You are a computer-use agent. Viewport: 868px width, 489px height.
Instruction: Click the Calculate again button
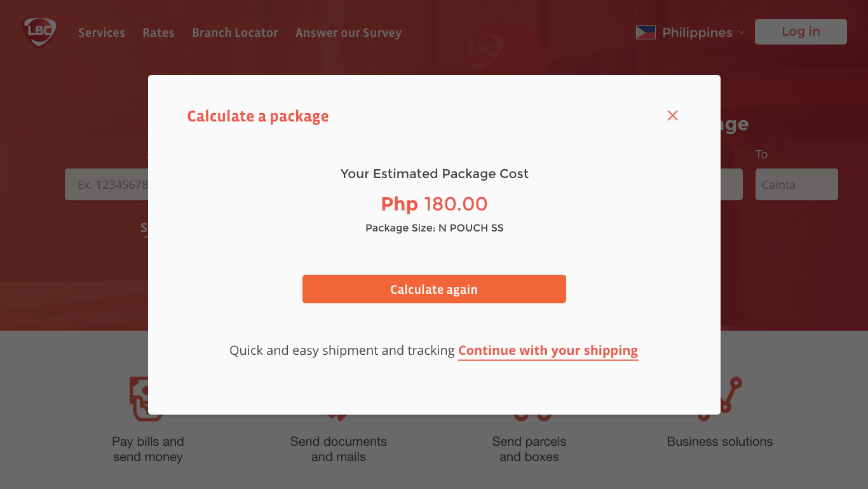pos(434,289)
